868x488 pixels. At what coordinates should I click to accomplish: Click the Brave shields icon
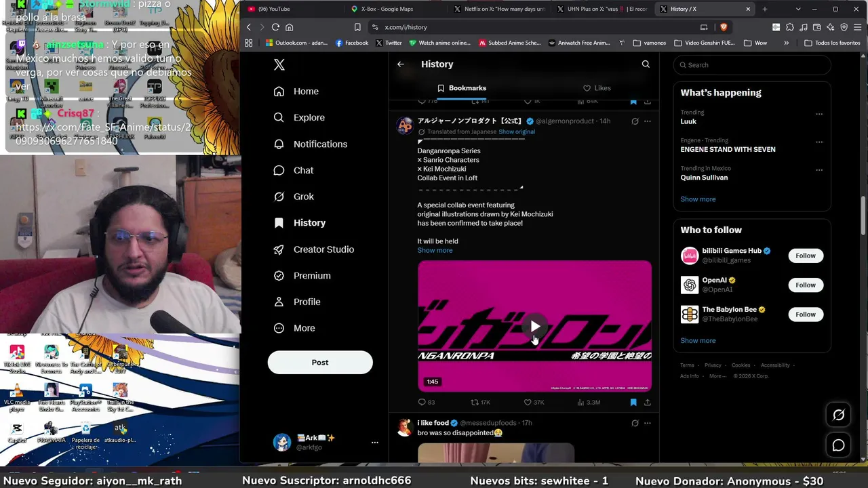pyautogui.click(x=724, y=27)
